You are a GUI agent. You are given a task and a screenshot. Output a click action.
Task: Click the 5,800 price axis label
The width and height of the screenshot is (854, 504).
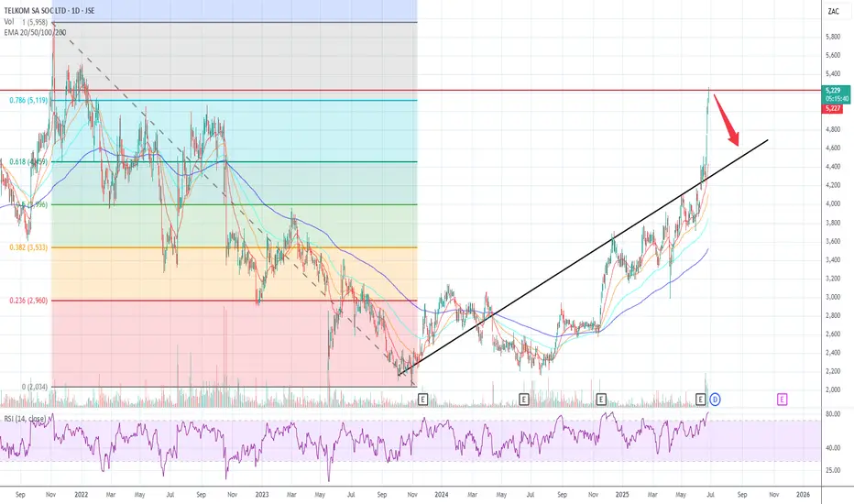pos(833,37)
